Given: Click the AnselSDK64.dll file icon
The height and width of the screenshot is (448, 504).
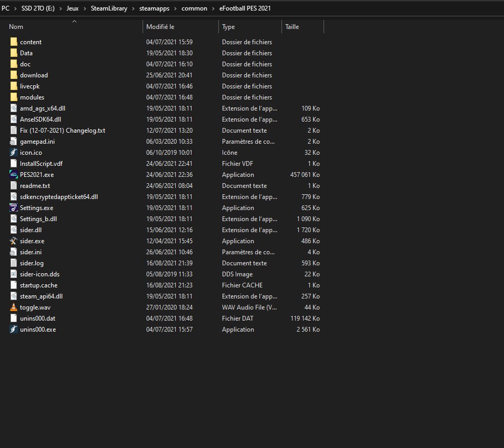Looking at the screenshot, I should click(x=14, y=120).
